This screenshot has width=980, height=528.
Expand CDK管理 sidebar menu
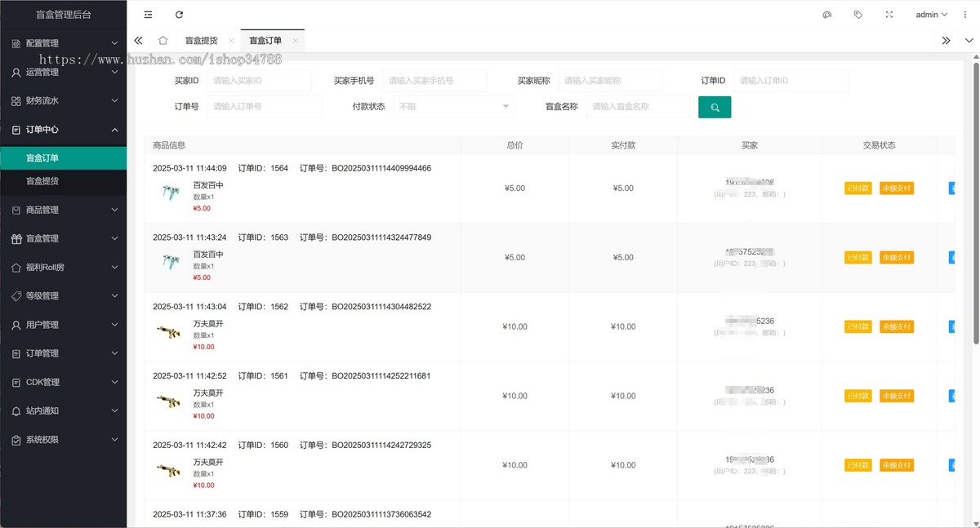(x=64, y=382)
